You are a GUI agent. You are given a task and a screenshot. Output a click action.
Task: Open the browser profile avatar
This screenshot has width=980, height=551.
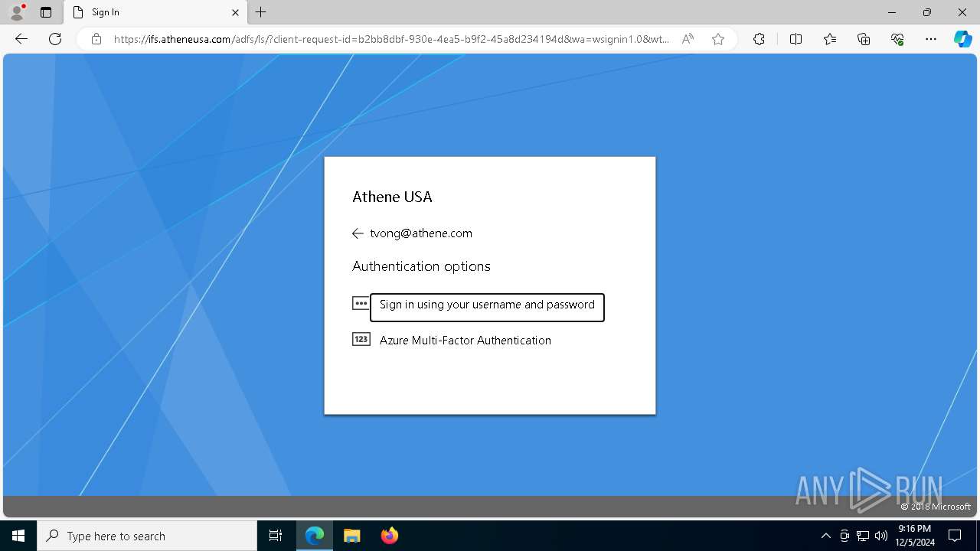click(x=17, y=12)
